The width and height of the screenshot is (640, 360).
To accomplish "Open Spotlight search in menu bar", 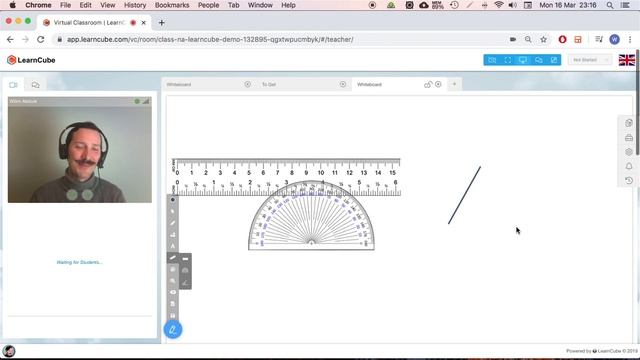I will pos(609,5).
